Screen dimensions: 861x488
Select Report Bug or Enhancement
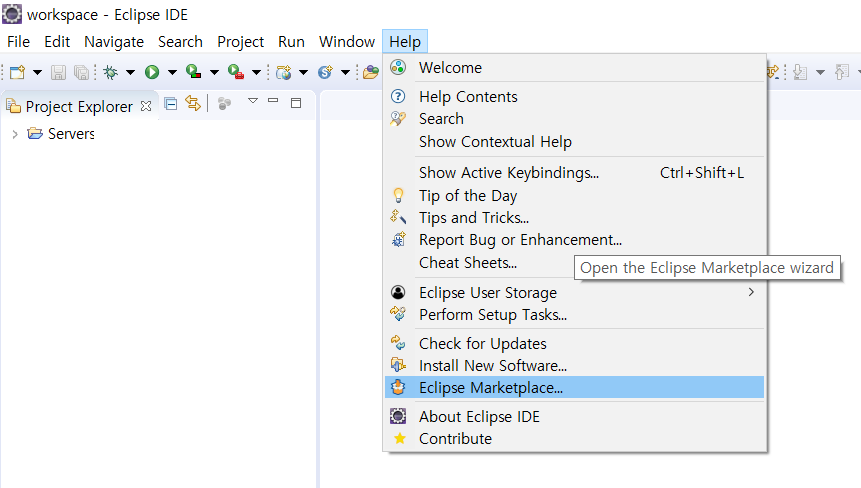574,240
